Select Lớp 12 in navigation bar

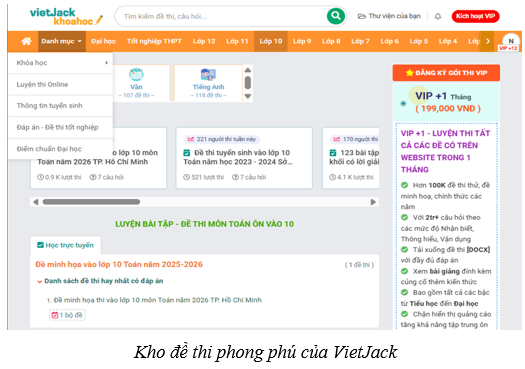[204, 41]
